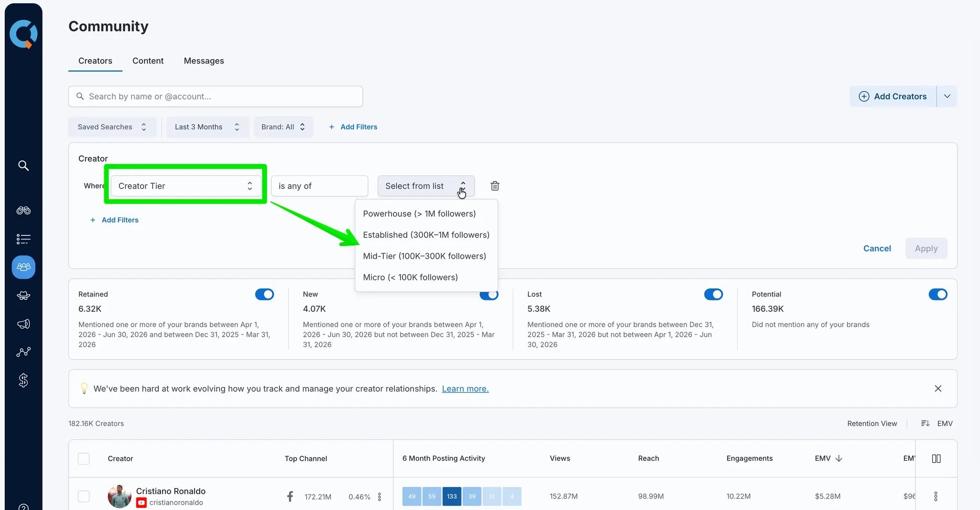The height and width of the screenshot is (510, 980).
Task: Click the 39 posting activity cell
Action: click(472, 496)
